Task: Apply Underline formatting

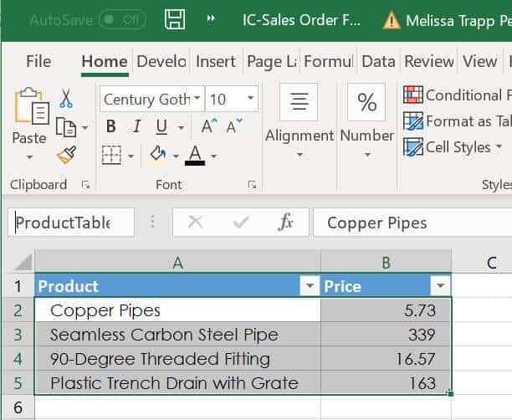Action: 159,126
